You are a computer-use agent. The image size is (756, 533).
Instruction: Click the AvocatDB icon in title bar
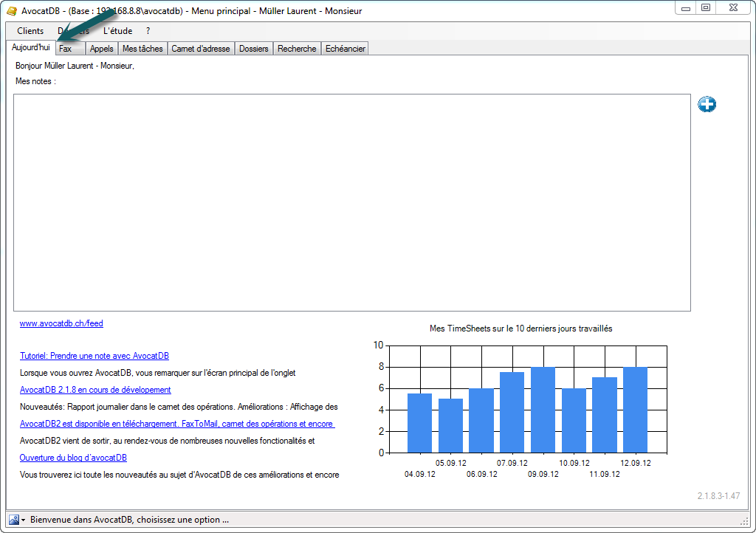11,11
